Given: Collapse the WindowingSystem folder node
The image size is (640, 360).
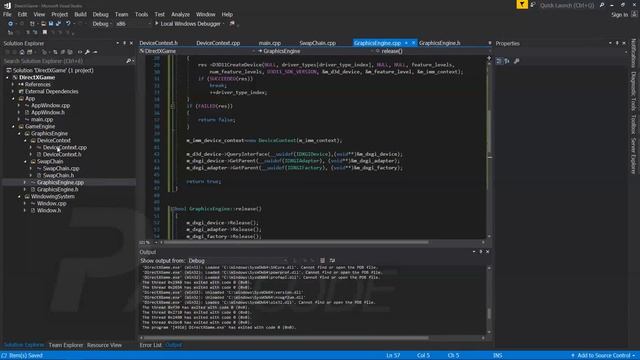Looking at the screenshot, I should [x=19, y=196].
